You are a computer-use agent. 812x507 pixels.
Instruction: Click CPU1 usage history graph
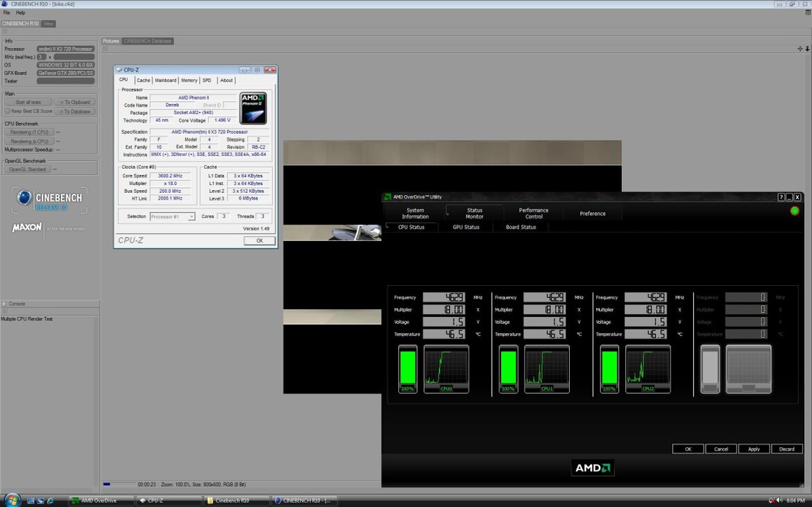pyautogui.click(x=547, y=369)
